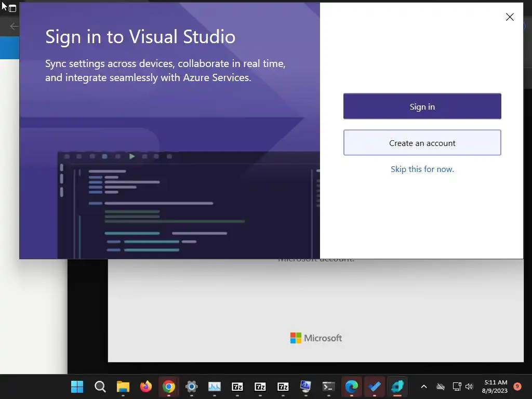
Task: Select the teal app icon beside To Do
Action: pos(397,387)
